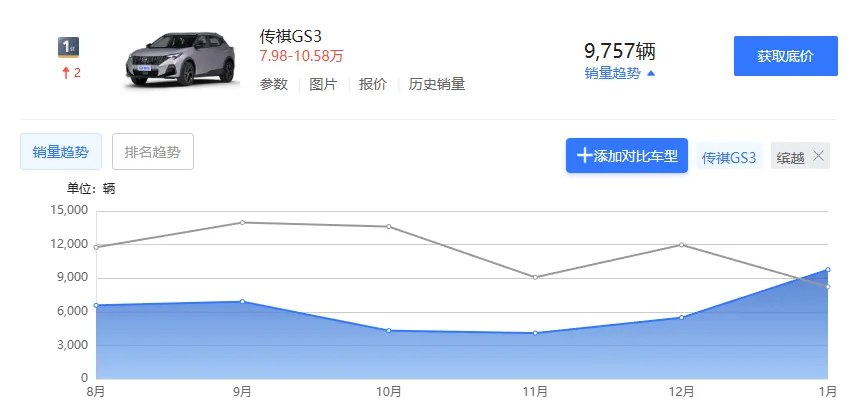The width and height of the screenshot is (855, 416).
Task: Open the 传祺GS3 car thumbnail image
Action: pyautogui.click(x=181, y=59)
